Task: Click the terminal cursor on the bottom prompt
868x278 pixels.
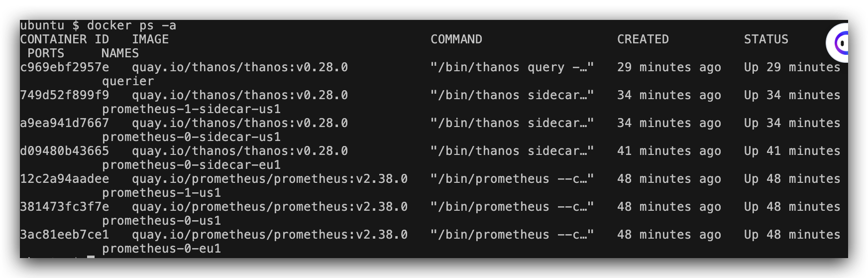Action: pyautogui.click(x=91, y=257)
